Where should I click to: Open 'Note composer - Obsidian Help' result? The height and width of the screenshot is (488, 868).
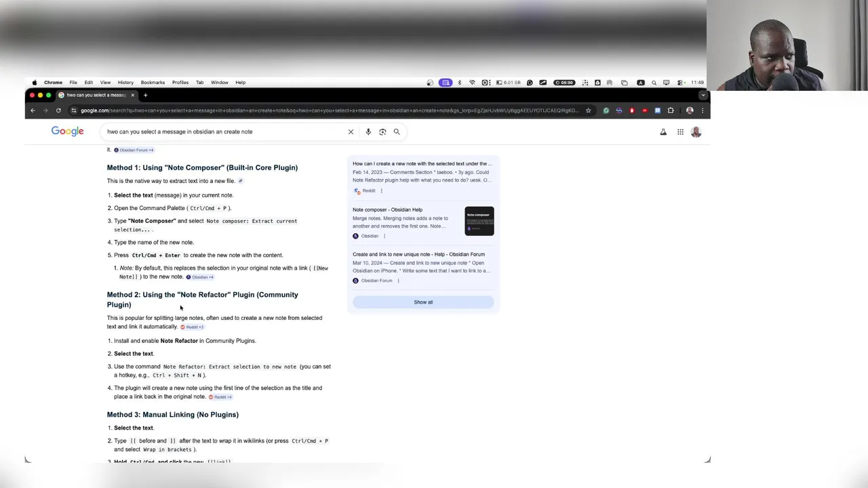387,209
